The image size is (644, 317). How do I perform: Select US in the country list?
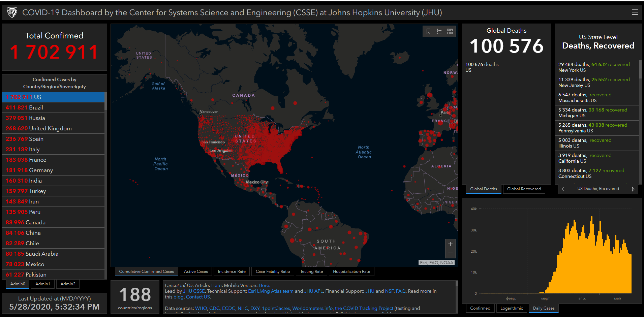point(53,97)
